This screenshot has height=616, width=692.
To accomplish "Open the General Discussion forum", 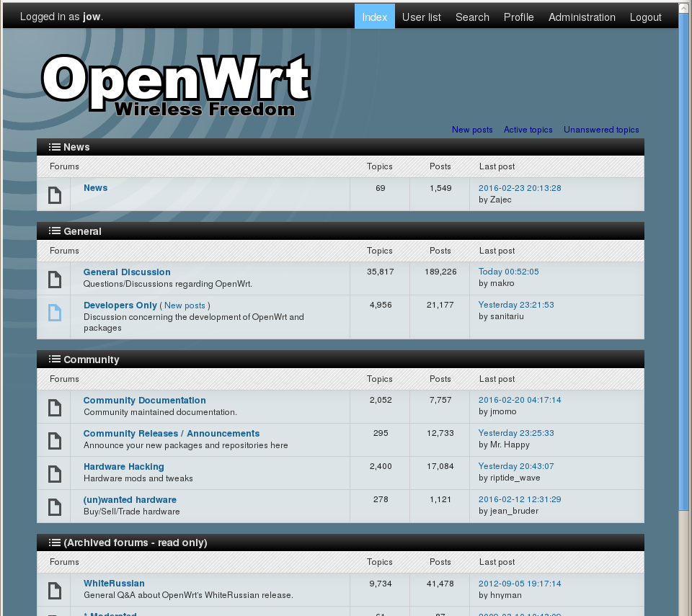I will coord(127,272).
